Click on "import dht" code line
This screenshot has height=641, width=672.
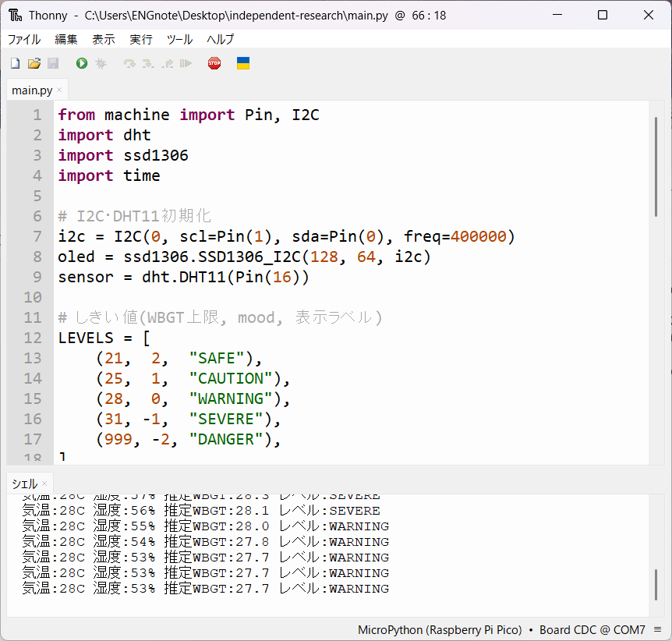tap(104, 135)
